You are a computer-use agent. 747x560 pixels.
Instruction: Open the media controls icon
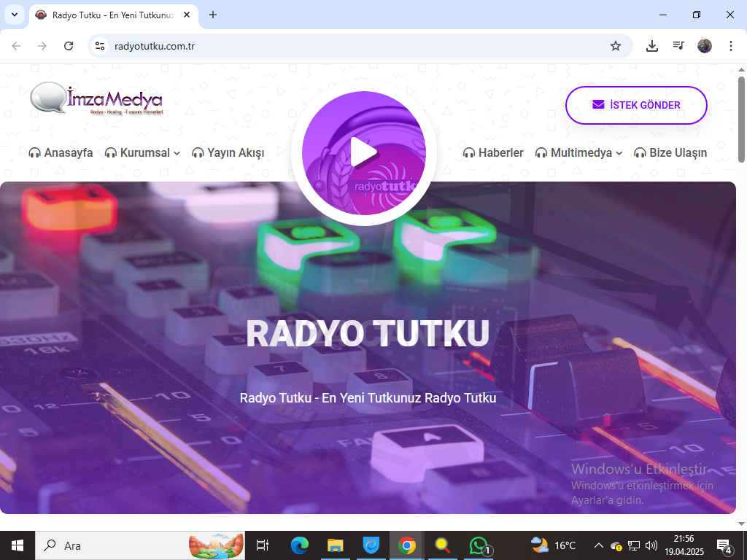point(678,46)
